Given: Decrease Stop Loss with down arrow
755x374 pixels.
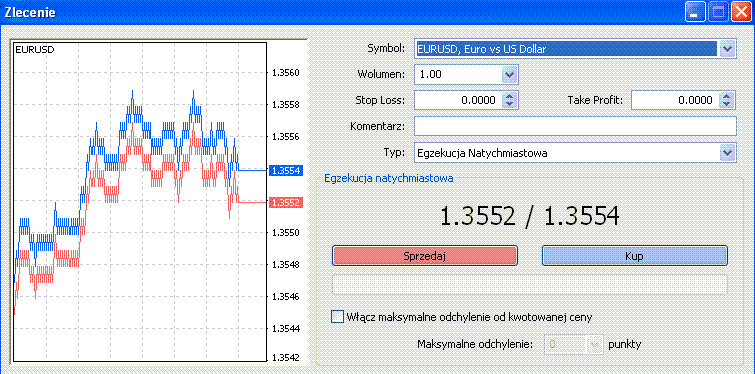Looking at the screenshot, I should (x=509, y=104).
